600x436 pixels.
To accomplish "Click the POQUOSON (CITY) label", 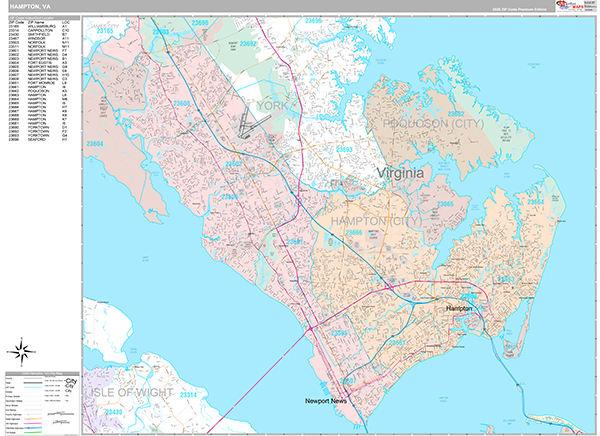I will pos(433,124).
